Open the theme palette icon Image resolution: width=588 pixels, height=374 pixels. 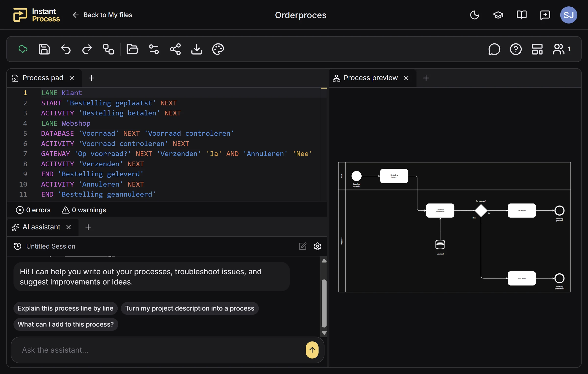(x=218, y=49)
